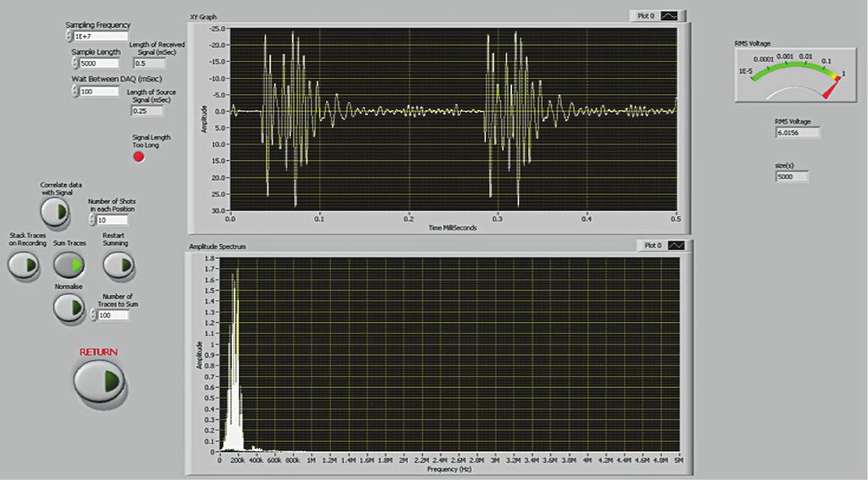Click the size(s) indicator showing 5000
Screen dimensions: 868x480
793,176
